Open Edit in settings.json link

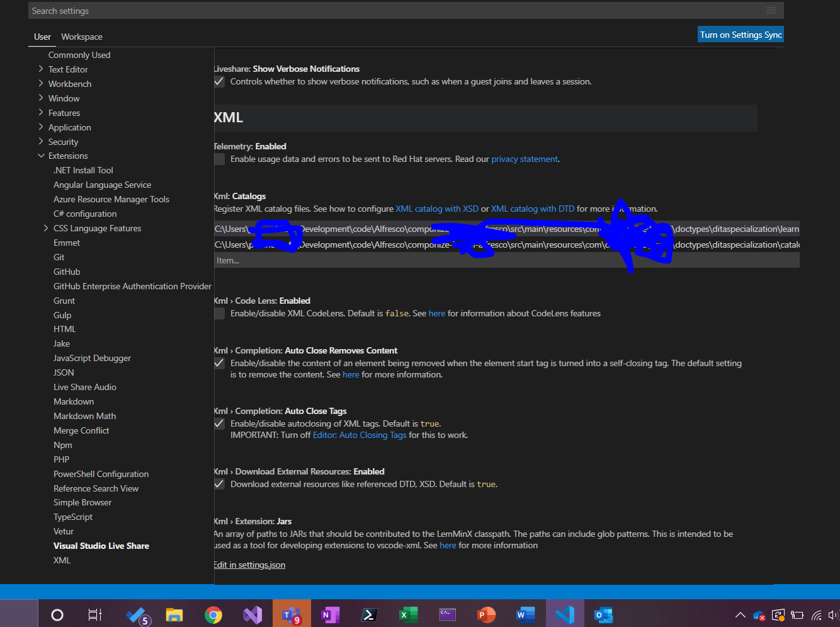click(x=249, y=565)
